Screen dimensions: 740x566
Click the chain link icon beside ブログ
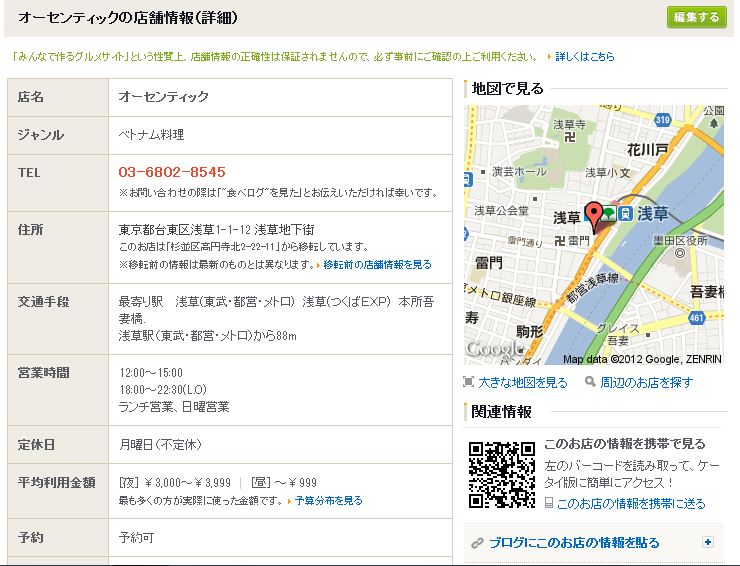(x=477, y=543)
